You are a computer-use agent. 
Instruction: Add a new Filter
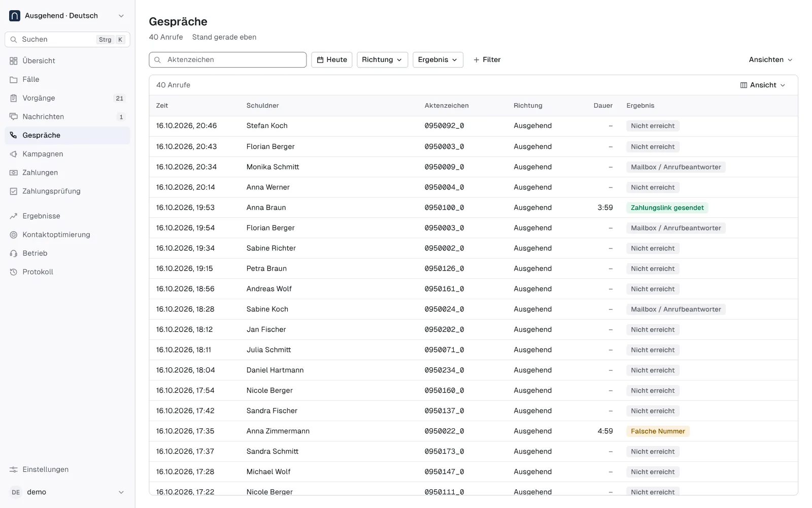point(487,59)
